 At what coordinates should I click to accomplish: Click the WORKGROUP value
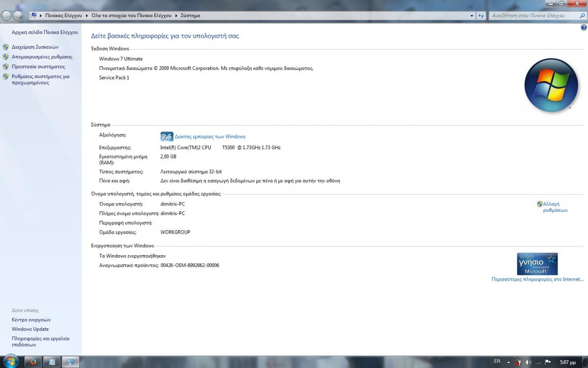(175, 232)
